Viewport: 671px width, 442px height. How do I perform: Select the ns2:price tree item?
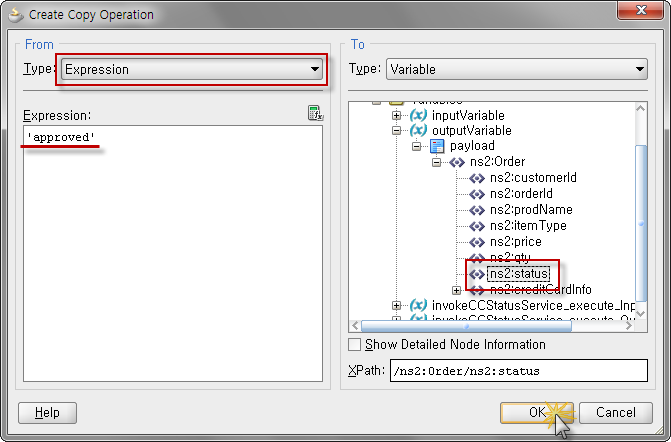point(516,242)
